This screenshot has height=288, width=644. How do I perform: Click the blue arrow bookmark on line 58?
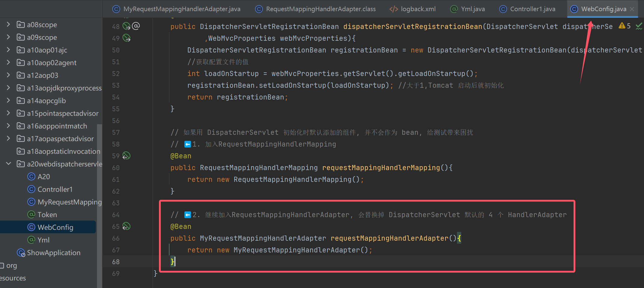coord(188,144)
